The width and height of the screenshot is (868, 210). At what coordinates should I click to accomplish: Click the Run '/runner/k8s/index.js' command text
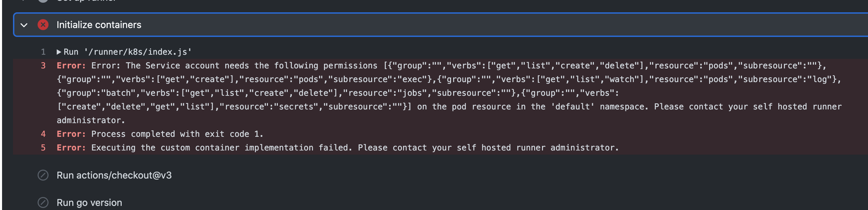128,52
